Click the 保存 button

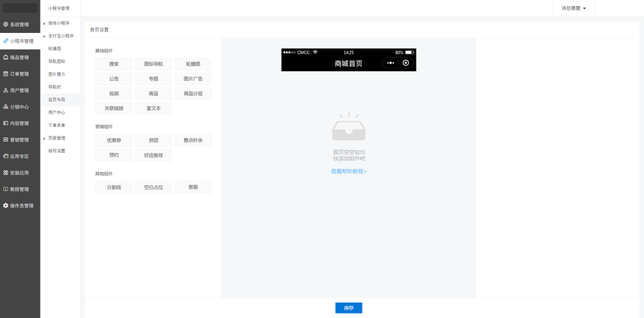point(348,307)
